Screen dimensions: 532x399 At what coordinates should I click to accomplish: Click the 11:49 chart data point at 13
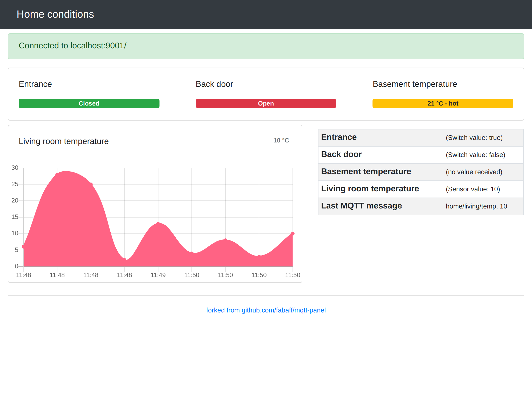(158, 224)
